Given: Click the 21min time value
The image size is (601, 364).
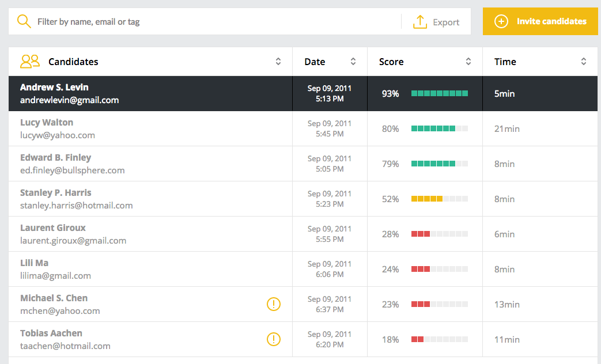Looking at the screenshot, I should [x=506, y=129].
